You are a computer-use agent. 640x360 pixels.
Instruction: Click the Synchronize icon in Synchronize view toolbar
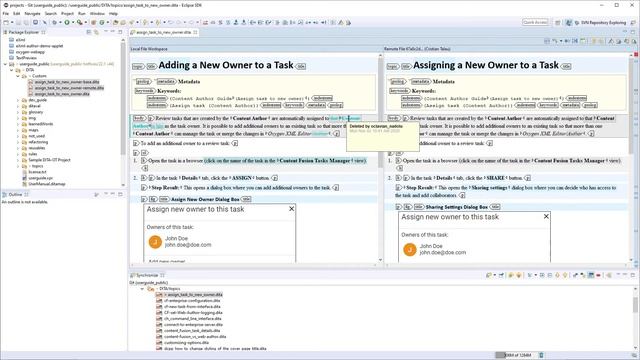(x=489, y=276)
